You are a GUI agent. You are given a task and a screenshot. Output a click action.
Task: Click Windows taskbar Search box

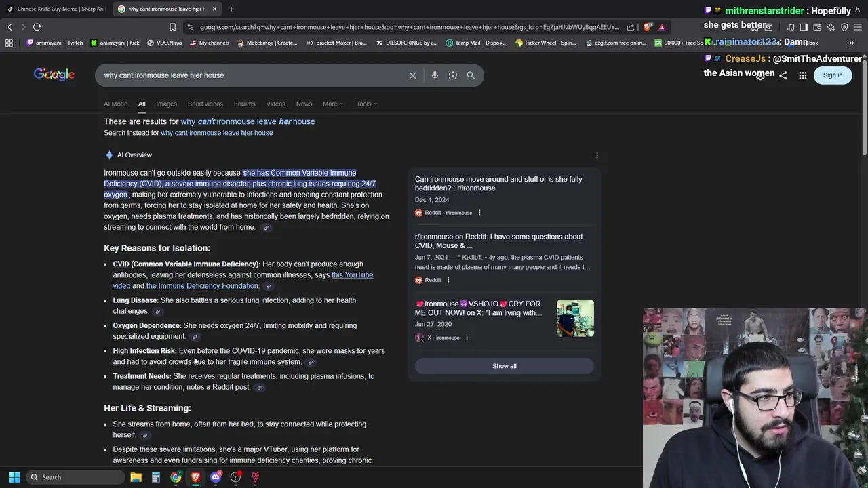coord(77,477)
